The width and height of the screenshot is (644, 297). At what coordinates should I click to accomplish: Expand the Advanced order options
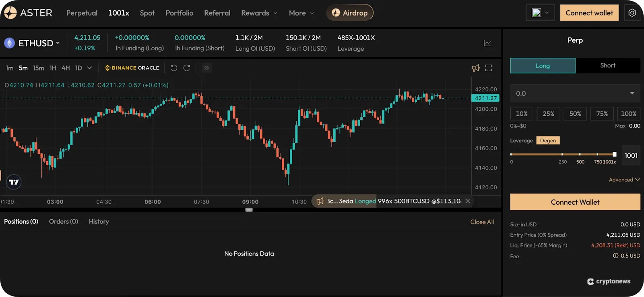click(x=624, y=180)
